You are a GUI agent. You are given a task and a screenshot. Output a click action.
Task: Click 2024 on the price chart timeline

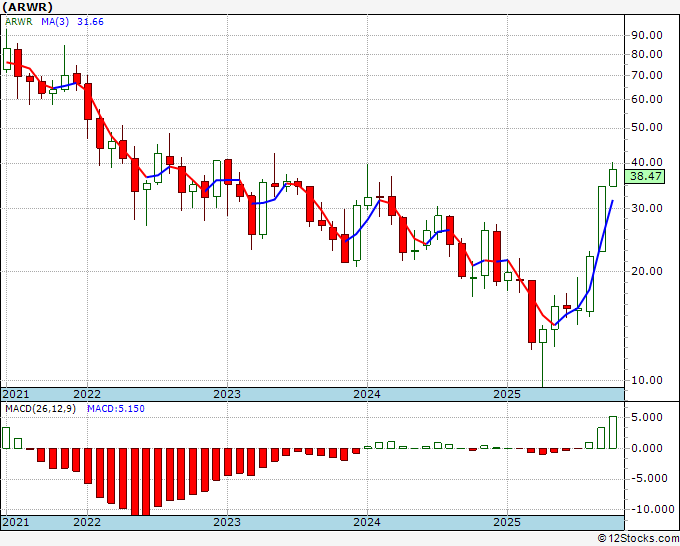click(367, 394)
